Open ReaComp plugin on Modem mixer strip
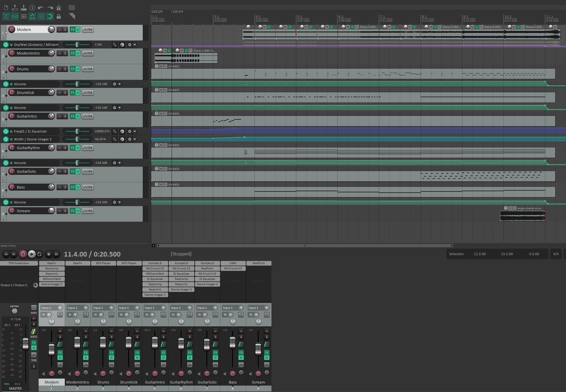The height and width of the screenshot is (392, 566). pyautogui.click(x=52, y=269)
